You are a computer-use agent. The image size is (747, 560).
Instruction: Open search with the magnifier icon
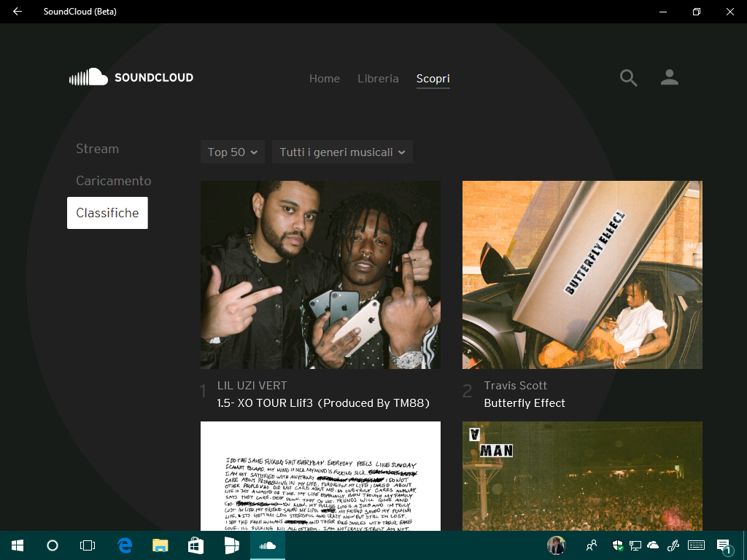click(628, 77)
